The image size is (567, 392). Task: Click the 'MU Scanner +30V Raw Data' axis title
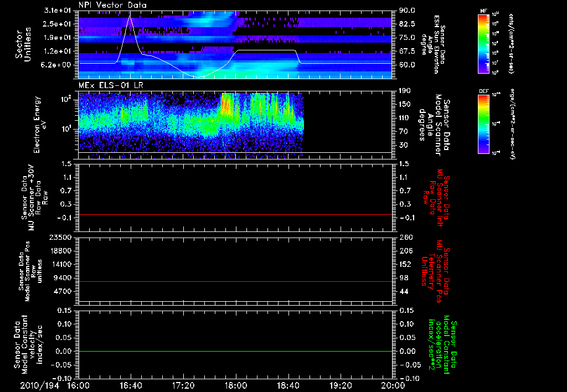tap(35, 198)
